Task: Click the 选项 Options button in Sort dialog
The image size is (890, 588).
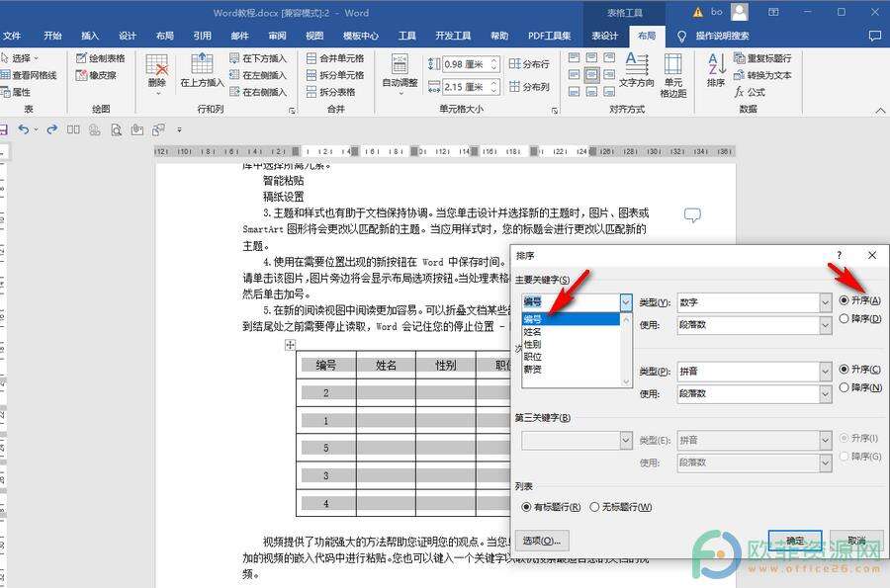Action: tap(542, 541)
